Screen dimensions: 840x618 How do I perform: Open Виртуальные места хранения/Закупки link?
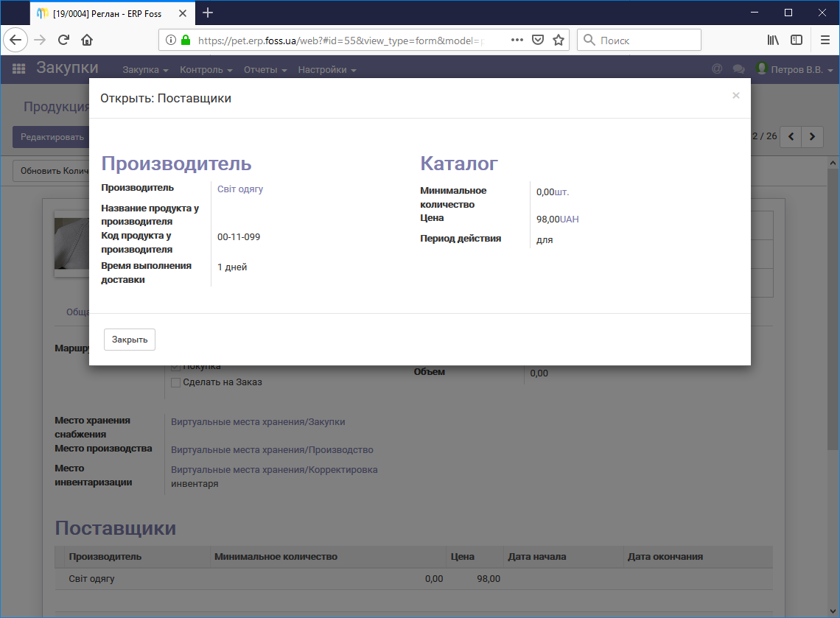[x=258, y=422]
